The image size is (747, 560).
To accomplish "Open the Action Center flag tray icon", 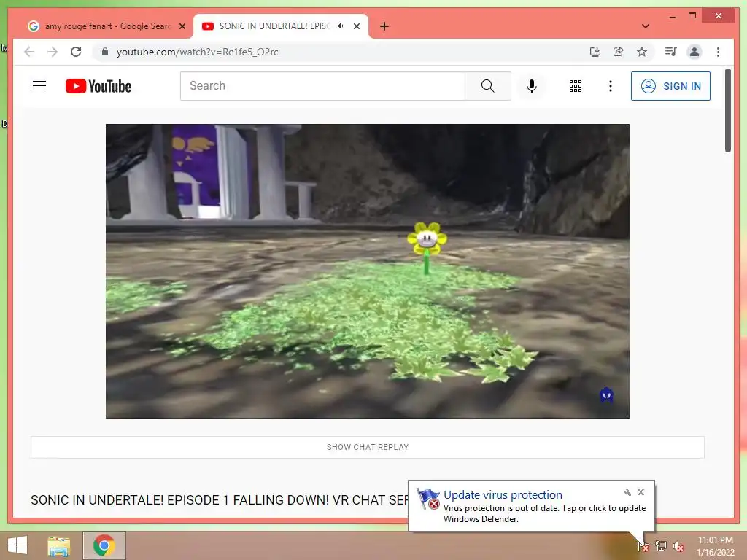I will click(643, 546).
